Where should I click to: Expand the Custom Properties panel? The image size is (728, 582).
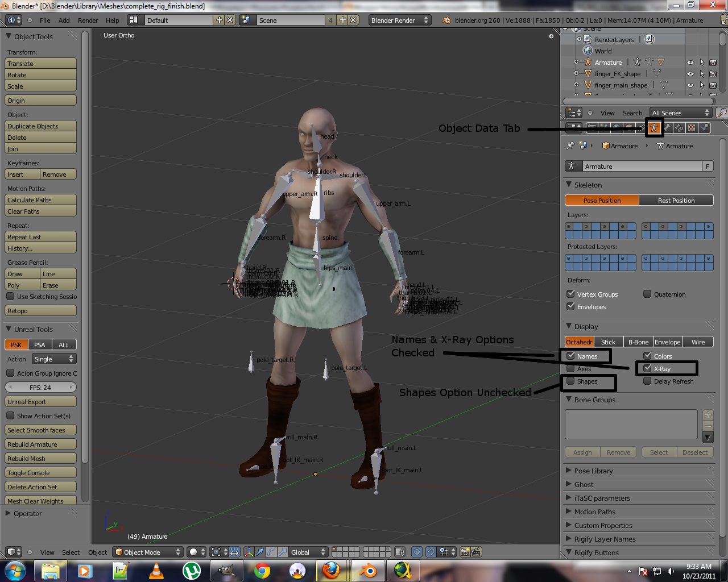[x=603, y=525]
